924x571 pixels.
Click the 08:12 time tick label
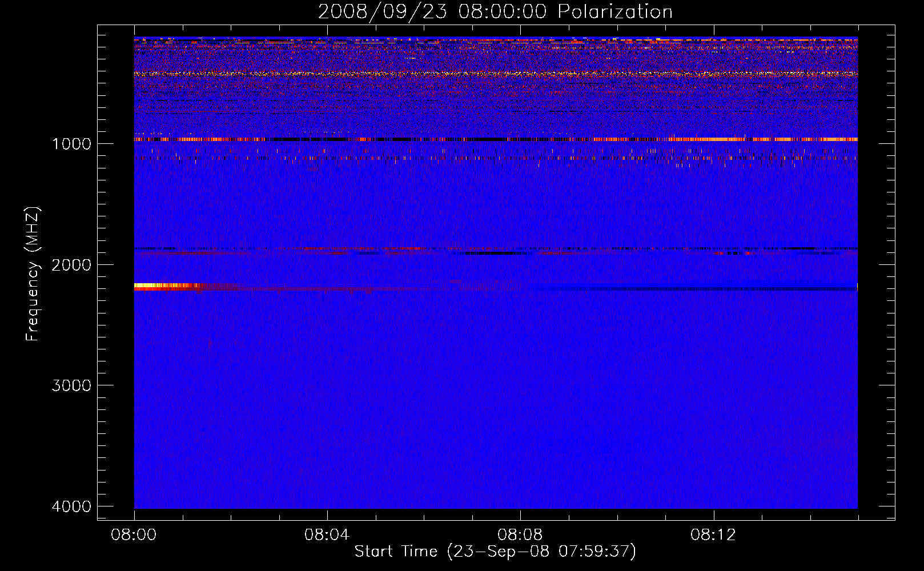[713, 535]
